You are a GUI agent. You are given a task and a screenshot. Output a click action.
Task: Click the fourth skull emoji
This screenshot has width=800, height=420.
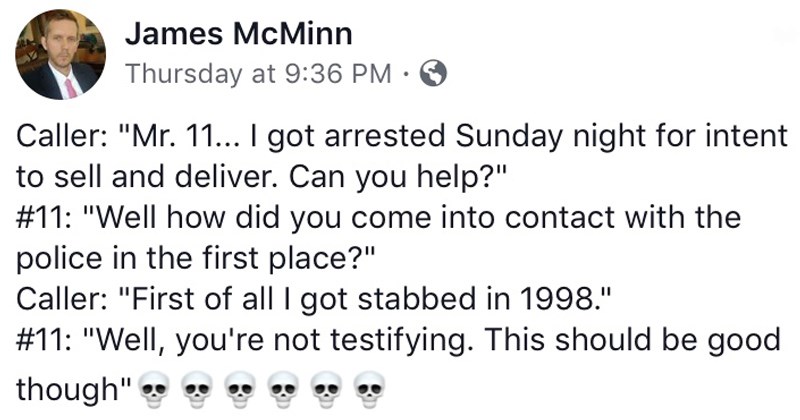tap(283, 390)
